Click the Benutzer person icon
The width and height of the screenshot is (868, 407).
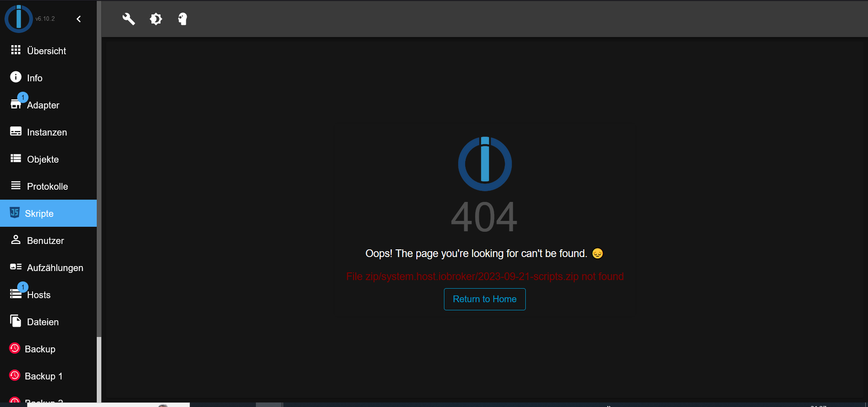(x=16, y=239)
